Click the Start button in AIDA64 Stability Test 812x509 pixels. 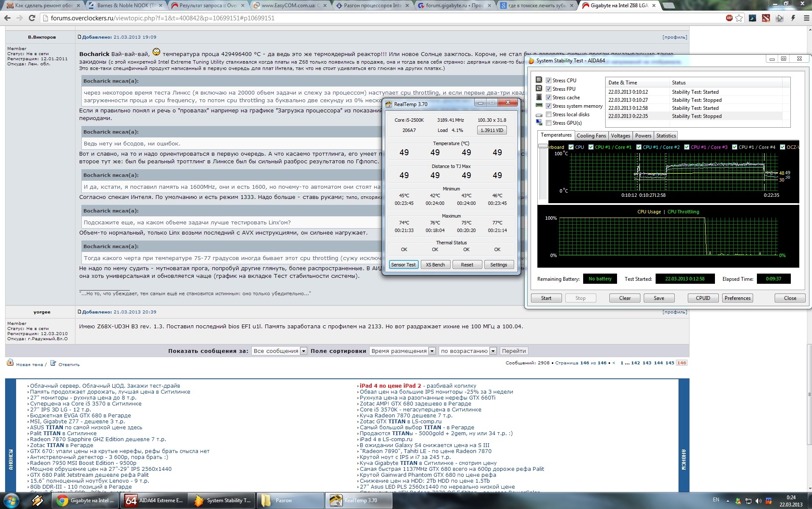546,298
